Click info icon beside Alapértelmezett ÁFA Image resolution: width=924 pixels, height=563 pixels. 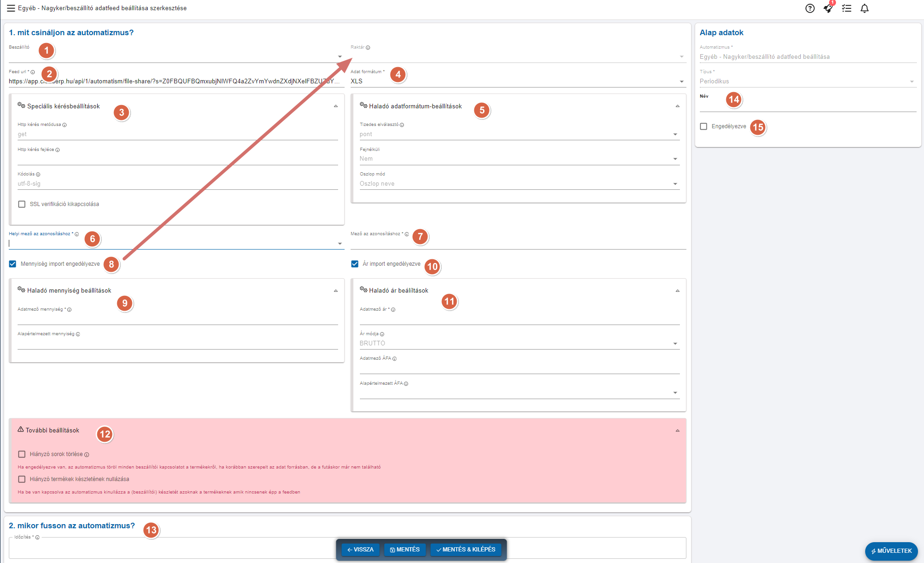(x=406, y=384)
